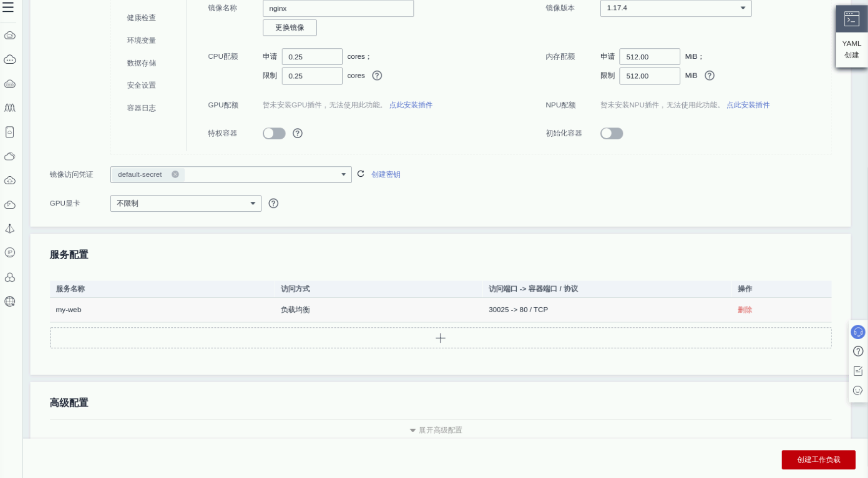Open the GPU显卡 不限制 dropdown

(x=186, y=203)
